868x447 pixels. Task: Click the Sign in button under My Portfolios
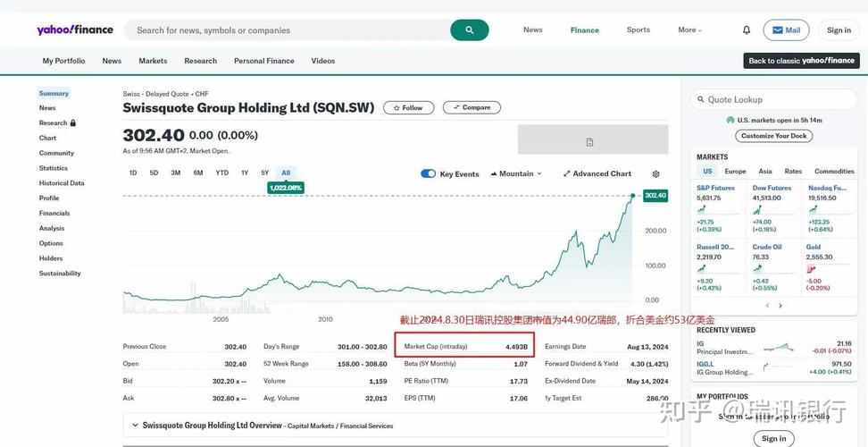pos(773,438)
